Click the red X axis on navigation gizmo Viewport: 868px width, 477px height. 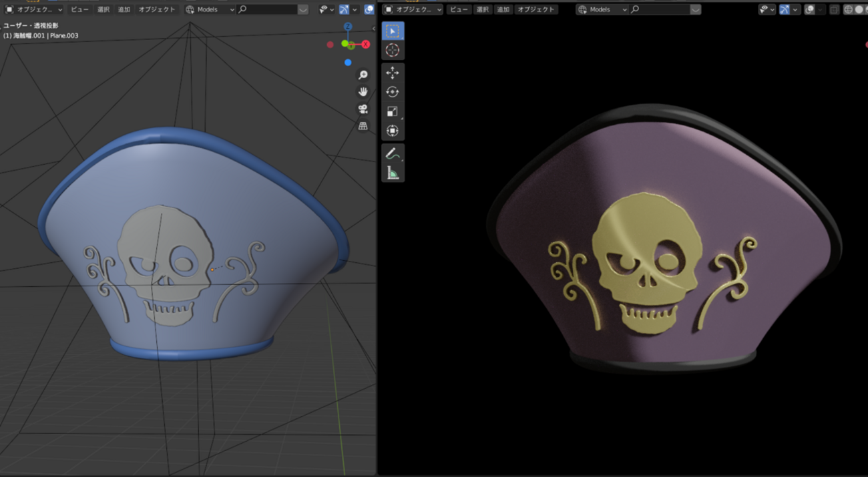click(x=366, y=44)
